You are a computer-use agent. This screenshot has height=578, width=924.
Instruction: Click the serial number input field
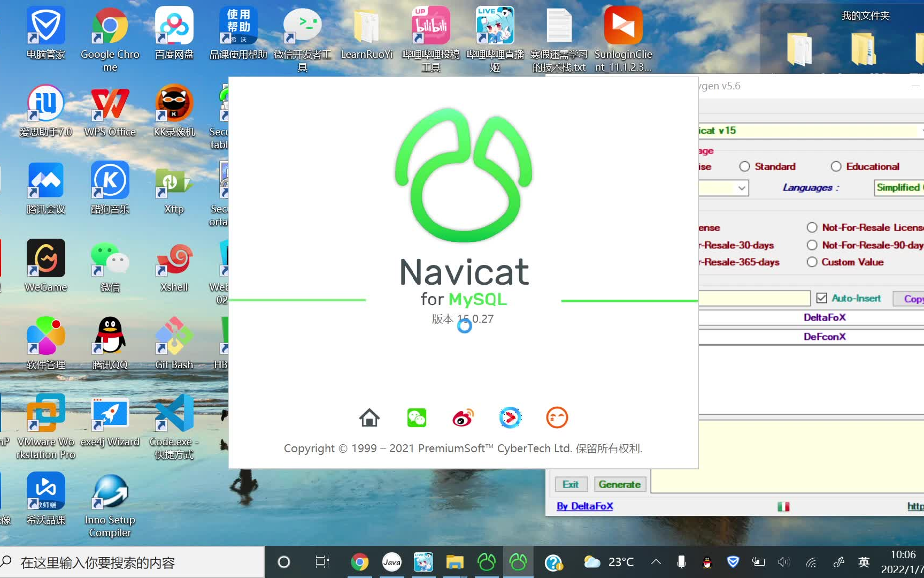[754, 298]
